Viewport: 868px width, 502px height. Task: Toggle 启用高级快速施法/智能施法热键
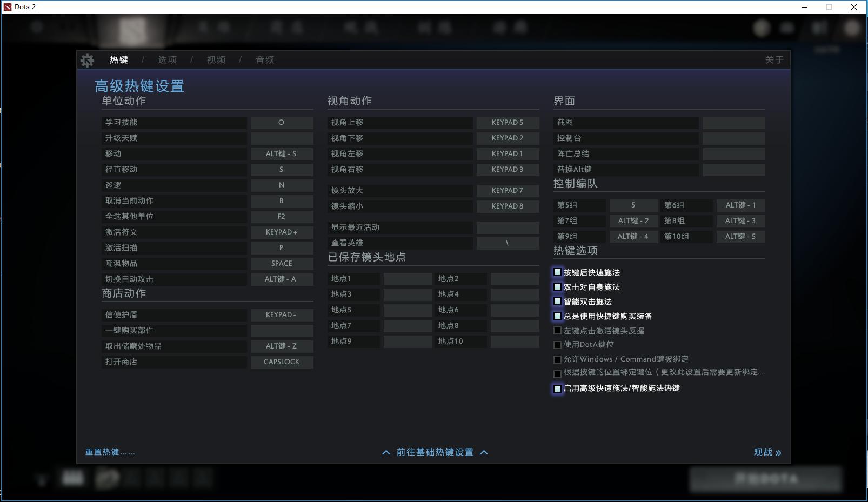[557, 389]
